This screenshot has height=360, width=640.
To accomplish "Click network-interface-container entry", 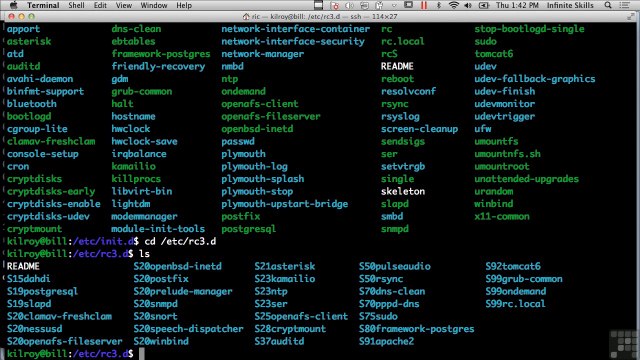I will tap(296, 29).
